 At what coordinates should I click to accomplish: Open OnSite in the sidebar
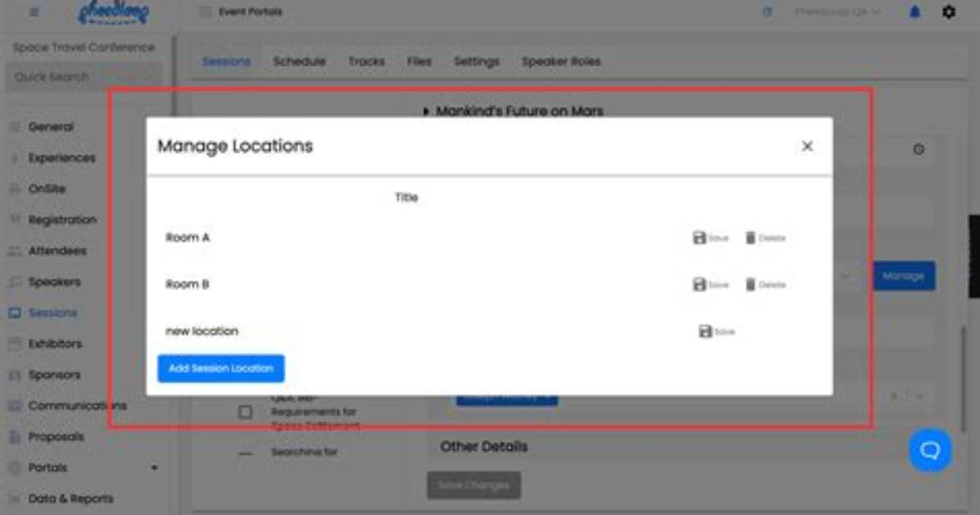click(x=47, y=189)
